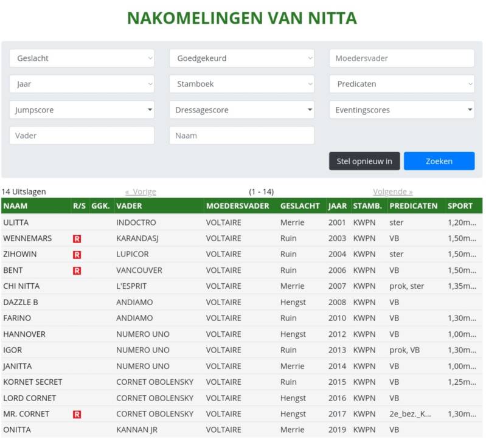
Task: Click the 1,35m... sport value for CHI NITTA
Action: pos(462,286)
